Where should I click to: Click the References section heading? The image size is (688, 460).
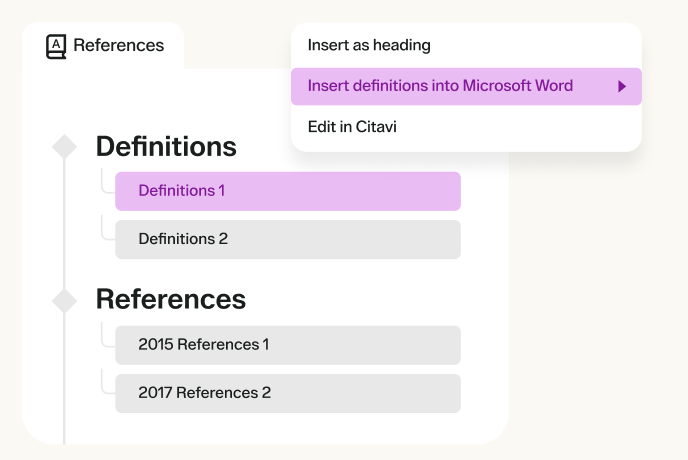coord(170,299)
